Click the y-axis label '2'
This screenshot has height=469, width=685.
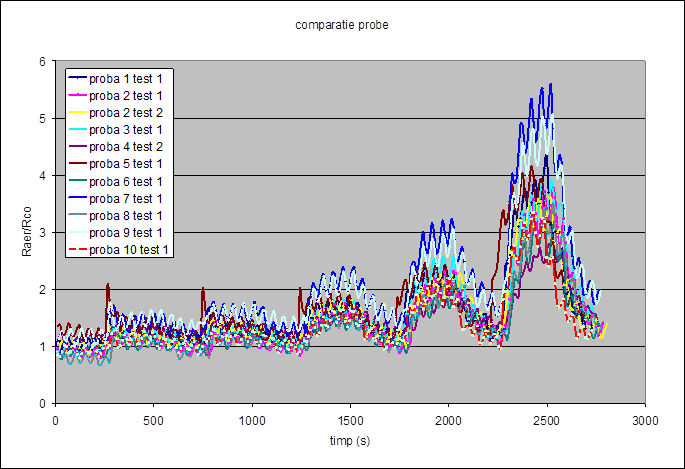[42, 290]
